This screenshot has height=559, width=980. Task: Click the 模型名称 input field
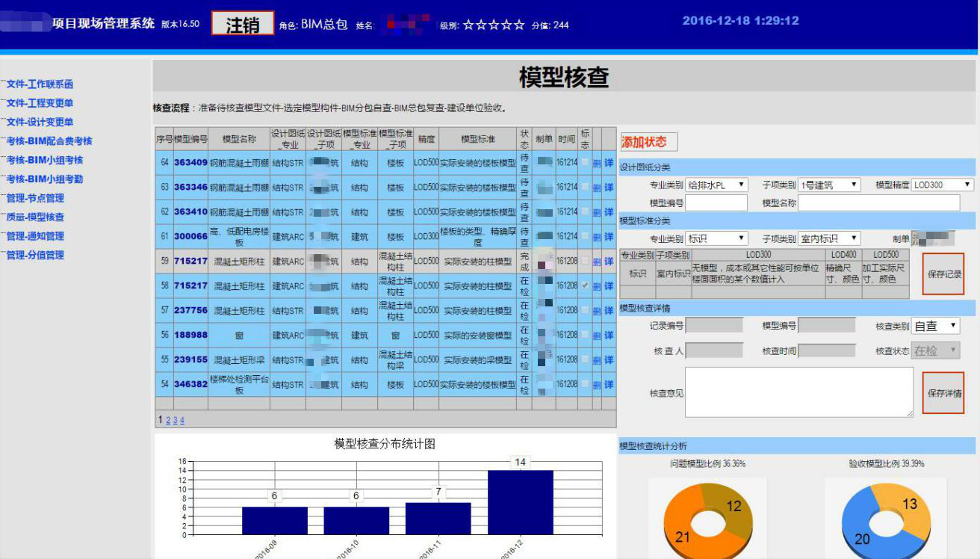878,203
